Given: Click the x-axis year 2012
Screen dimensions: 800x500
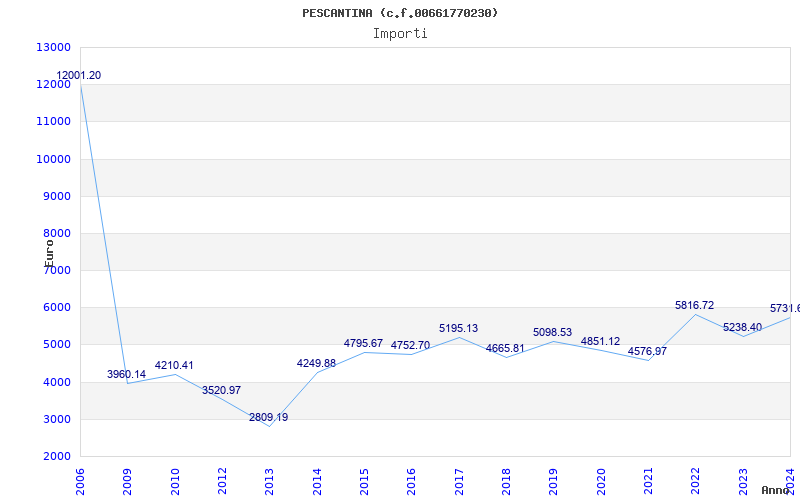Looking at the screenshot, I should point(222,481).
